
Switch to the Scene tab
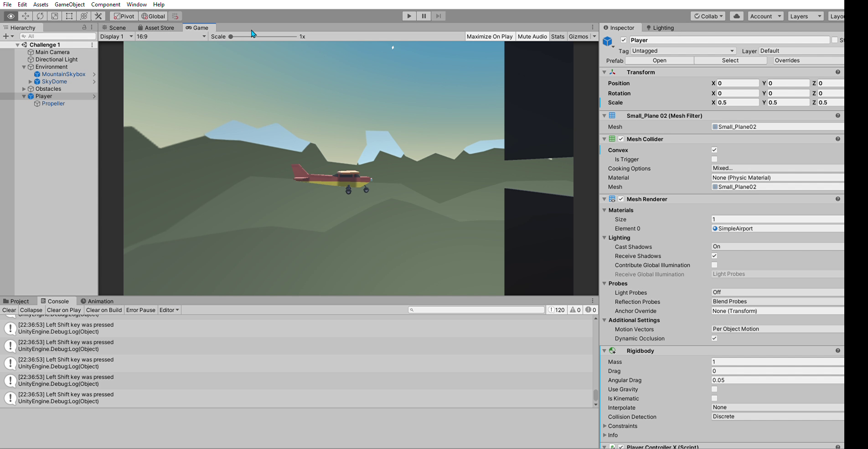point(116,27)
